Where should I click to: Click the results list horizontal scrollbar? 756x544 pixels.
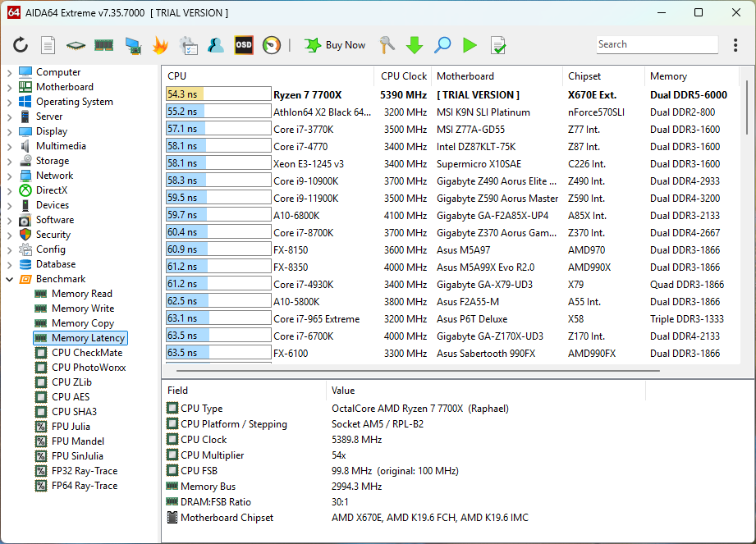418,371
